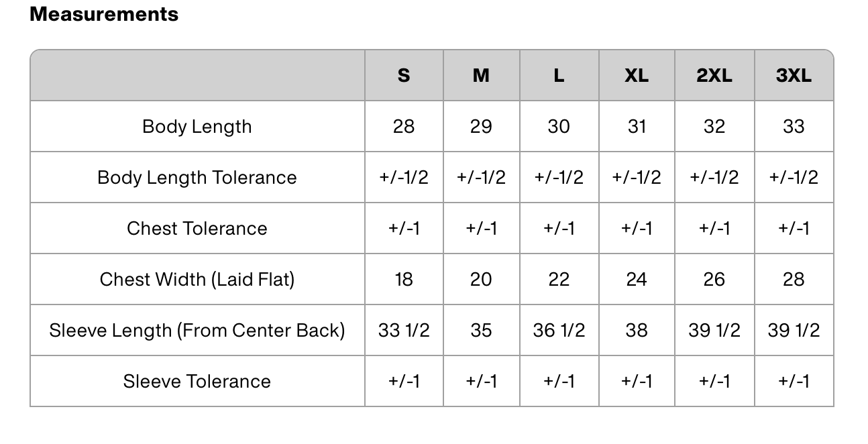Click Sleeve Length value 38 for XL

(x=637, y=330)
